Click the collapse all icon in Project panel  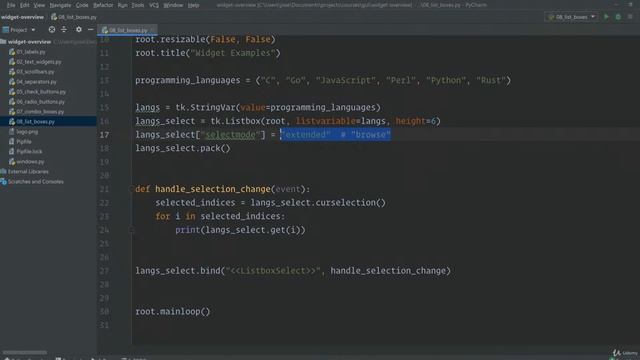tap(64, 29)
